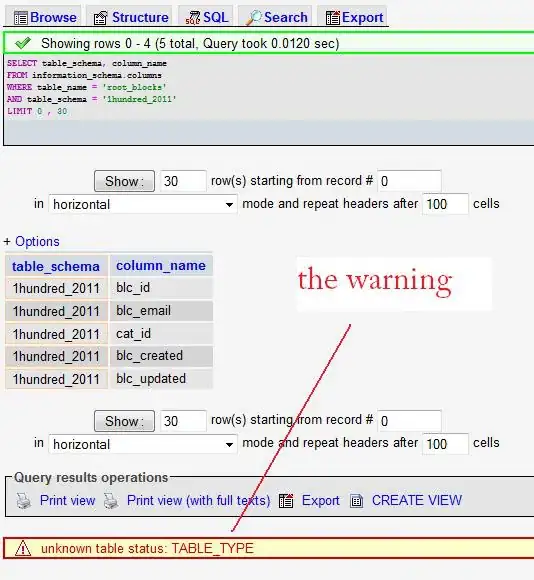Click 1hundred_2011 in the cat_id row
The width and height of the screenshot is (534, 580).
pos(56,334)
